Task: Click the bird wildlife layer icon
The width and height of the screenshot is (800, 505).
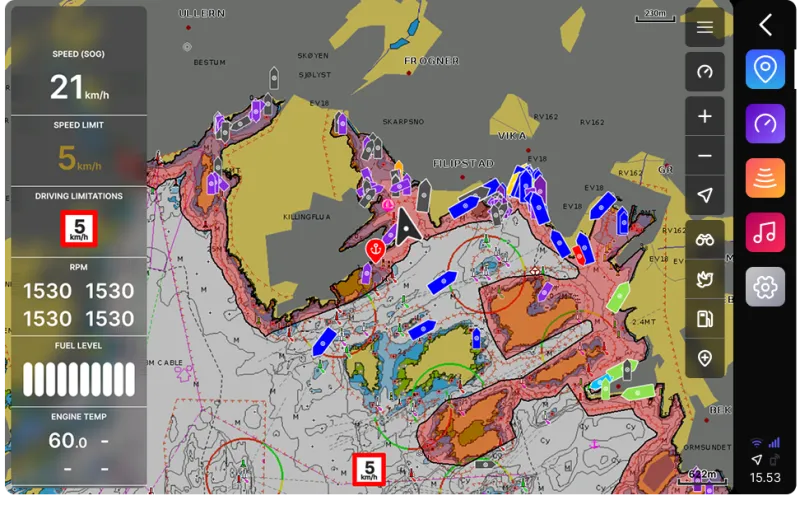Action: click(705, 279)
